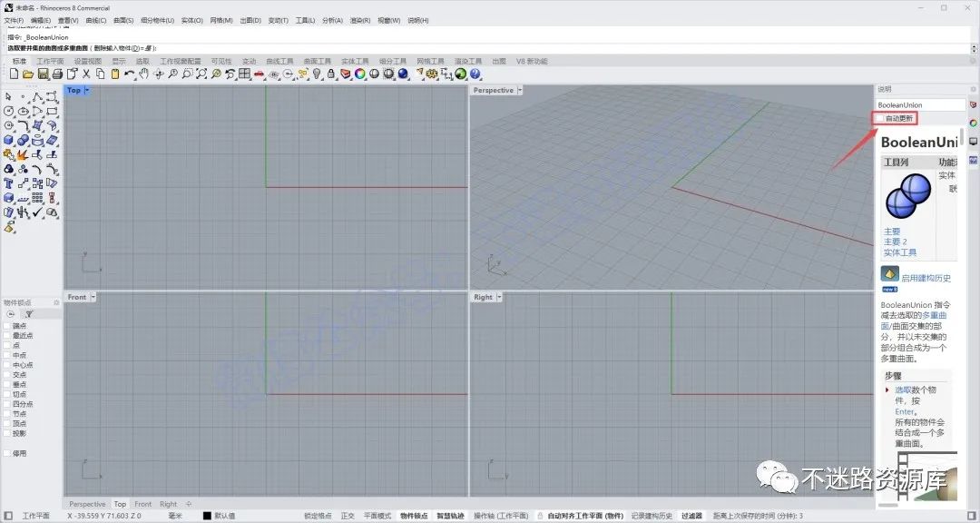Viewport: 980px width, 523px height.
Task: Click the command prompt input line
Action: pos(487,48)
